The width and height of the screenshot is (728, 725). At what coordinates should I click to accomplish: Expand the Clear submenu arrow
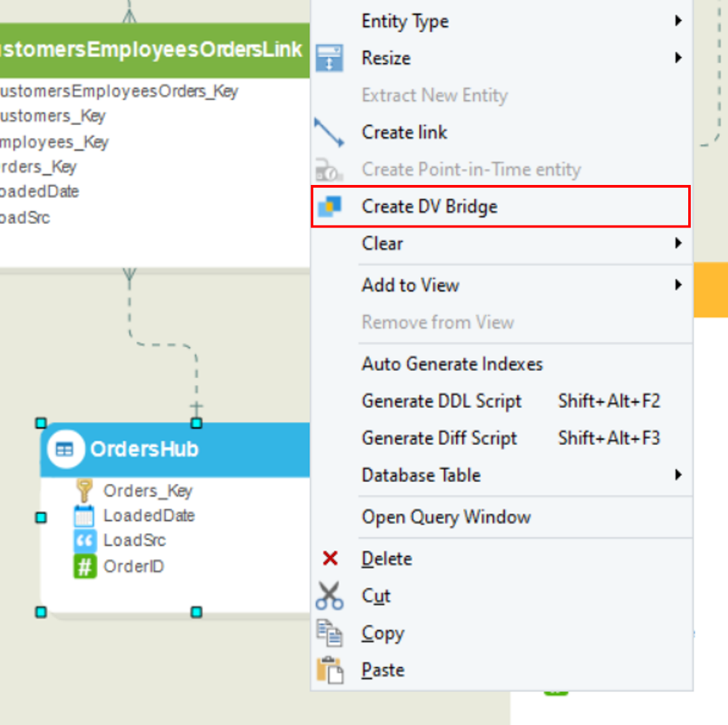(678, 243)
